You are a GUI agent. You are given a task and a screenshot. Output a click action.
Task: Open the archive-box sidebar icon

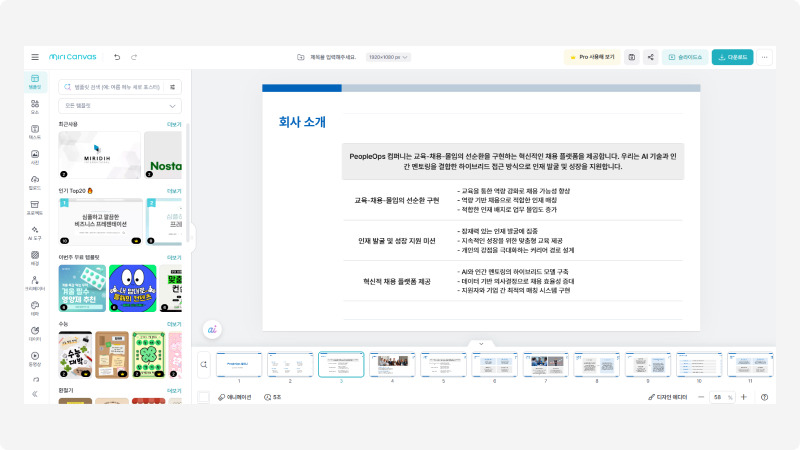click(35, 207)
